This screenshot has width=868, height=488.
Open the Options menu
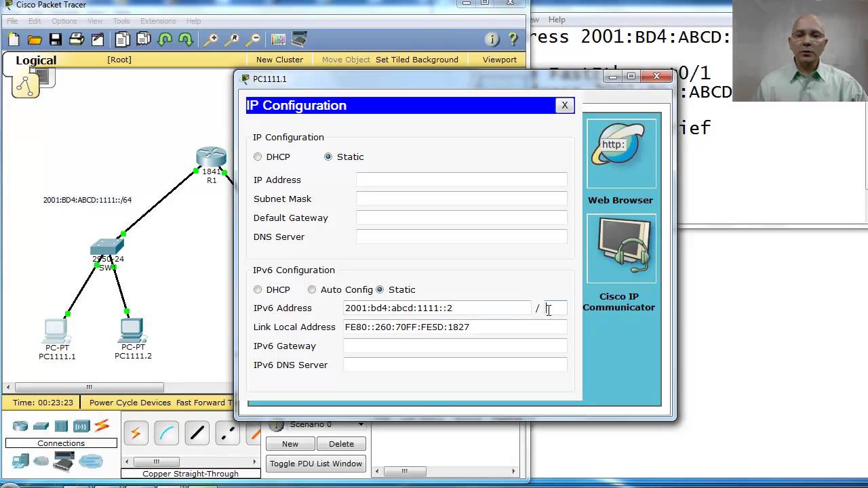[x=64, y=21]
